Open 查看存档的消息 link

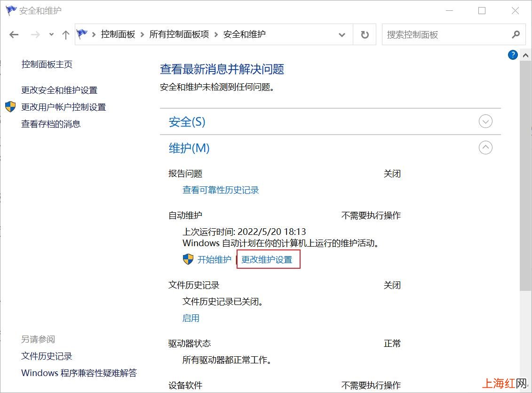pyautogui.click(x=51, y=124)
